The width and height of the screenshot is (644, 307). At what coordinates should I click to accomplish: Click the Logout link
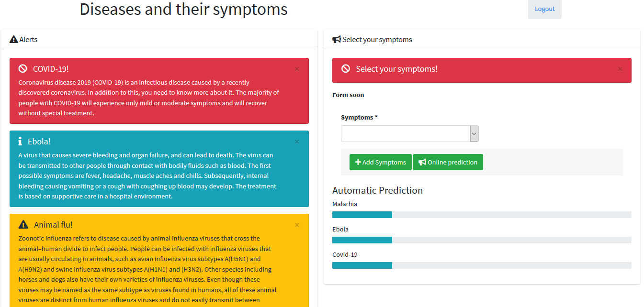tap(544, 9)
